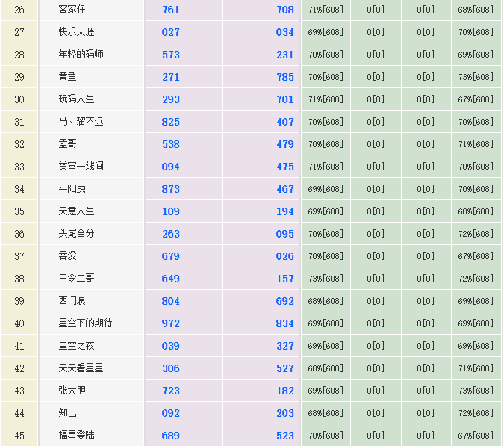Click the name 张大胆 in row 43
504x446 pixels.
click(x=72, y=391)
